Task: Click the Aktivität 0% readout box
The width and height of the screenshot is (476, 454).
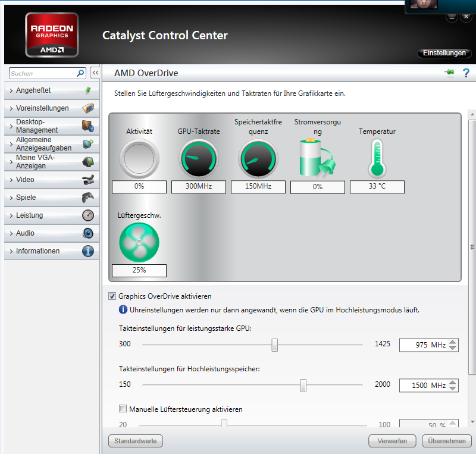Action: [x=139, y=186]
